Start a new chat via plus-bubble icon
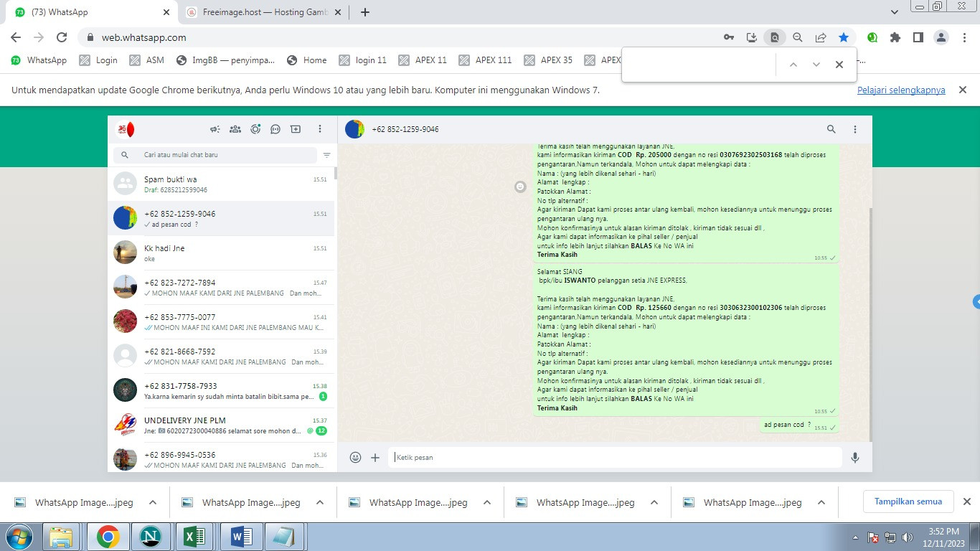The width and height of the screenshot is (980, 551). pyautogui.click(x=296, y=129)
